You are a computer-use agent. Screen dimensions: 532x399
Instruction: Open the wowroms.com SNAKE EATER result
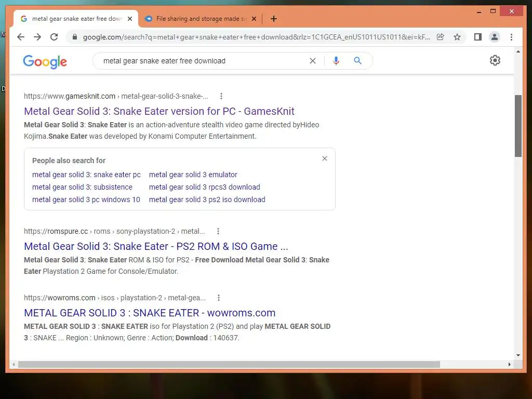[x=150, y=313]
